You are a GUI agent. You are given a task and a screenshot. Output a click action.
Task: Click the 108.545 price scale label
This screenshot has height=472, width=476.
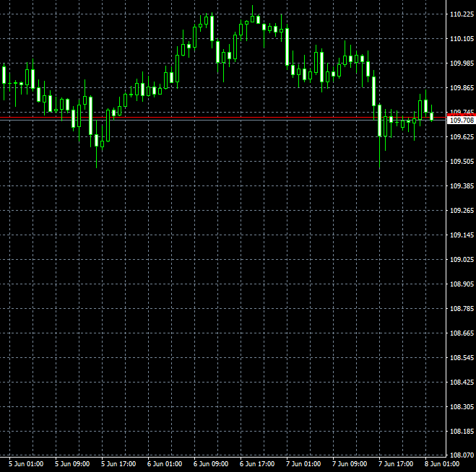pos(462,358)
